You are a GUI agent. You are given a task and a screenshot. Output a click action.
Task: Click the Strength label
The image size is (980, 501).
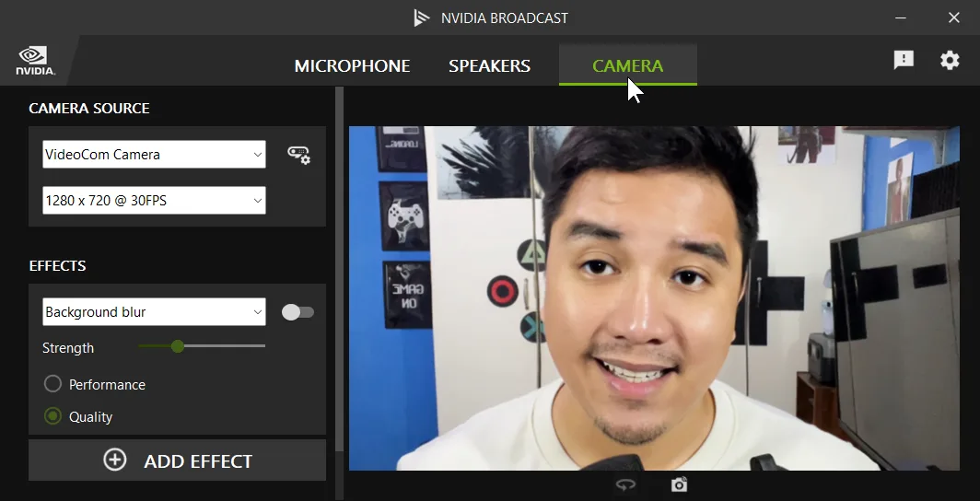(x=68, y=348)
